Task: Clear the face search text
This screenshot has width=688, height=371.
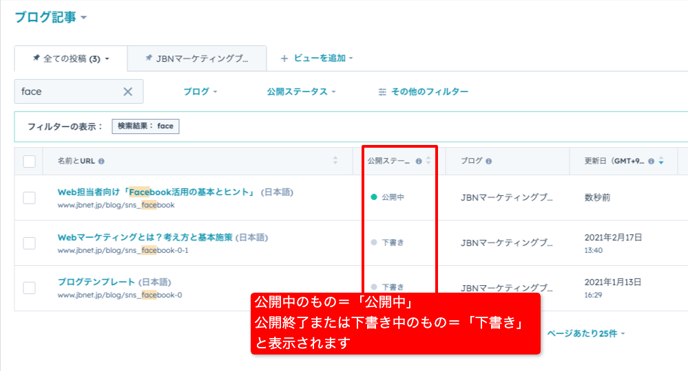Action: click(x=128, y=92)
